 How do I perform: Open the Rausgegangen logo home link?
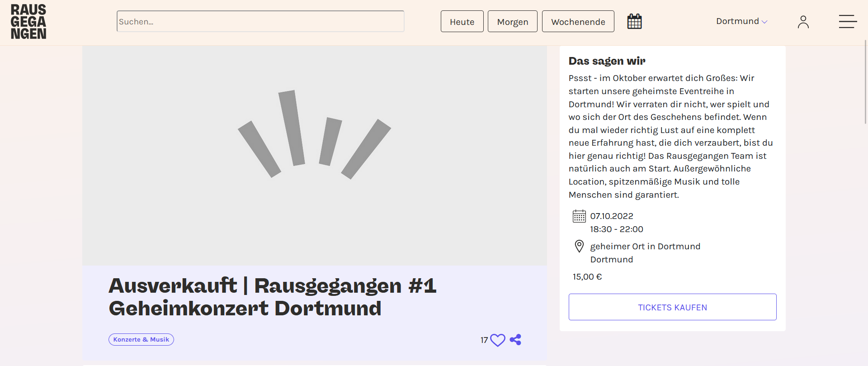[x=28, y=22]
